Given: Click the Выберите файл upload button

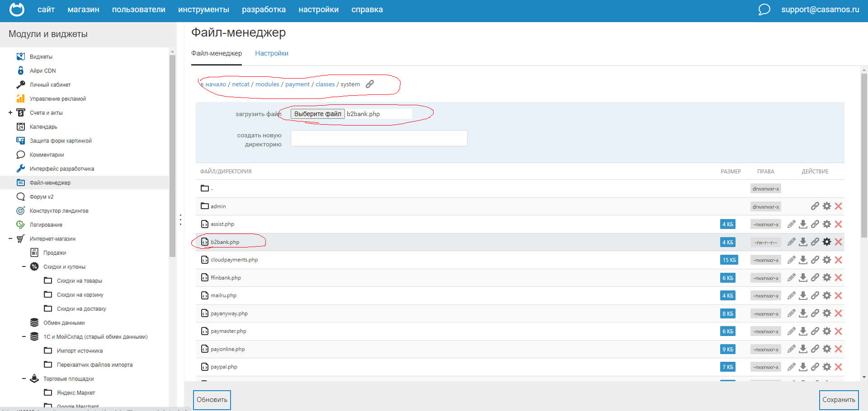Looking at the screenshot, I should pyautogui.click(x=317, y=114).
